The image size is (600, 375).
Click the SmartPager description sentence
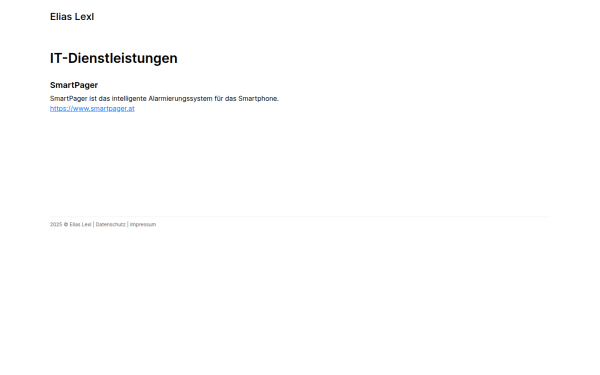point(165,99)
